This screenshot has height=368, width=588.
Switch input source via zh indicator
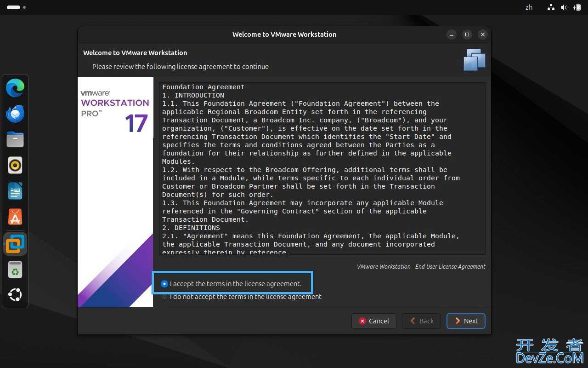click(529, 7)
